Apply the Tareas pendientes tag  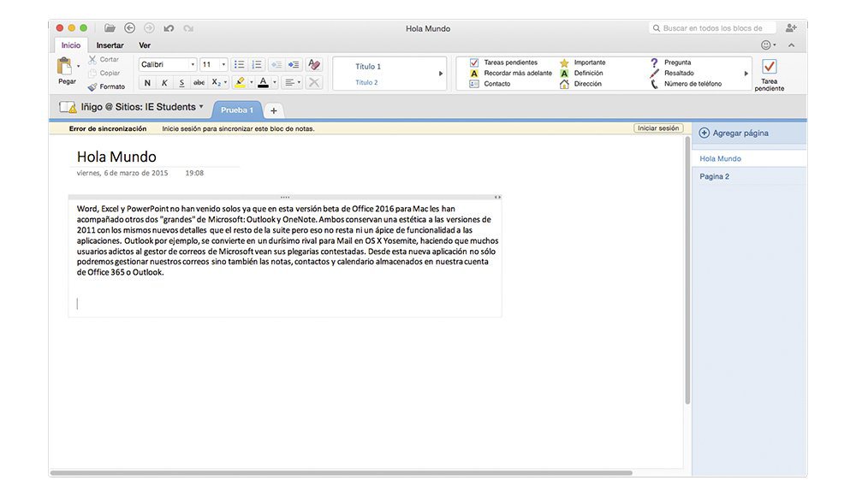tap(503, 62)
